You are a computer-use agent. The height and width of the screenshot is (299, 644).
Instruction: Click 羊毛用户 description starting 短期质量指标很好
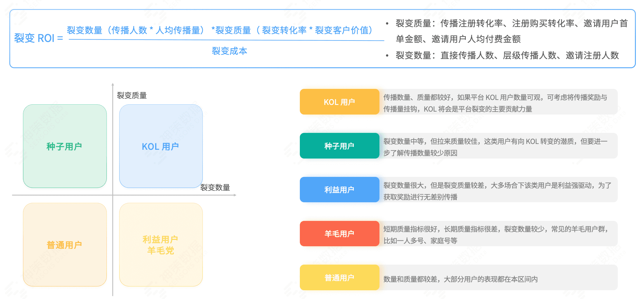tap(496, 235)
